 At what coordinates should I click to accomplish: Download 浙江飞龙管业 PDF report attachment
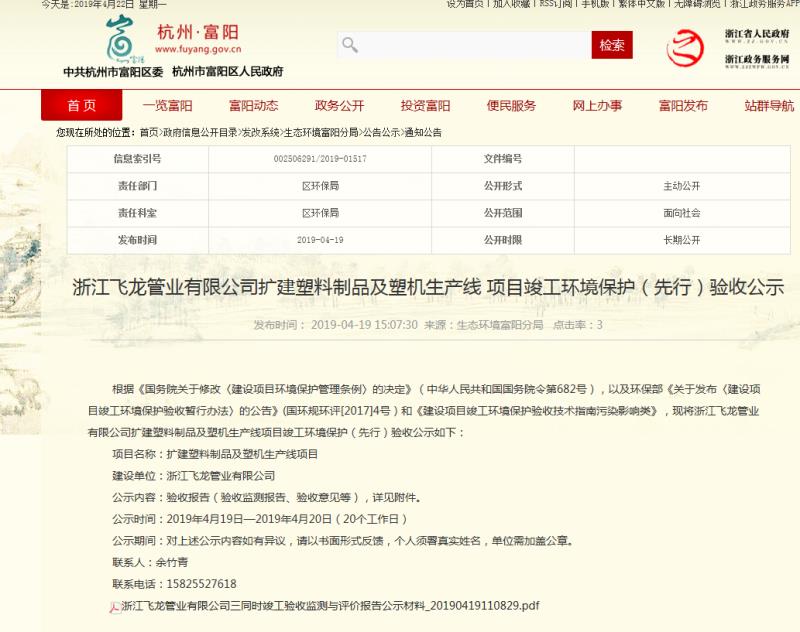click(x=330, y=606)
